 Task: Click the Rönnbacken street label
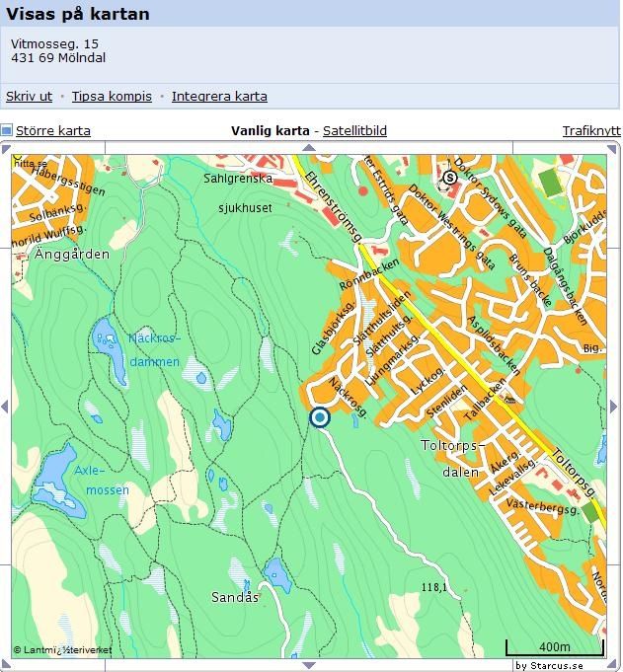tap(369, 274)
